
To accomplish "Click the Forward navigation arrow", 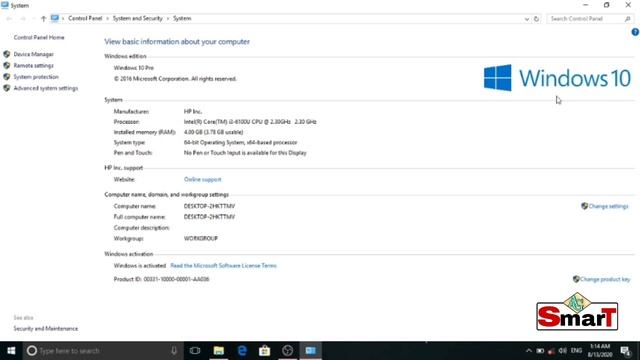I will click(23, 19).
